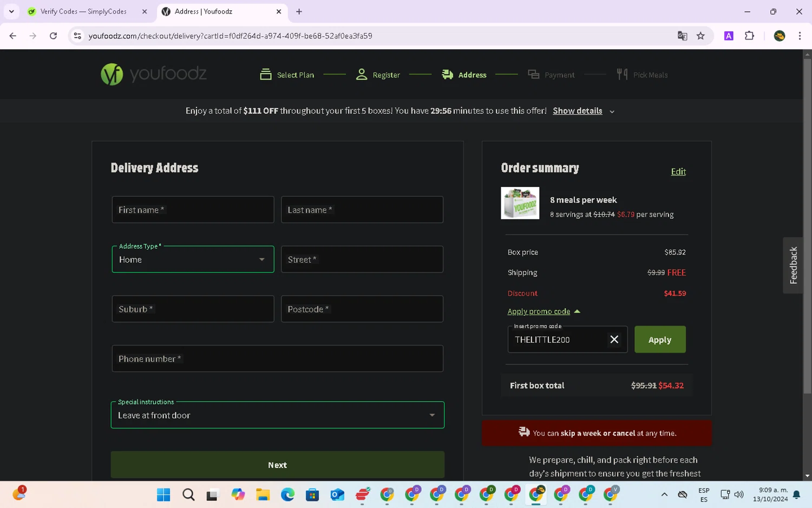Bookmark this page with the star icon
812x508 pixels.
(700, 36)
